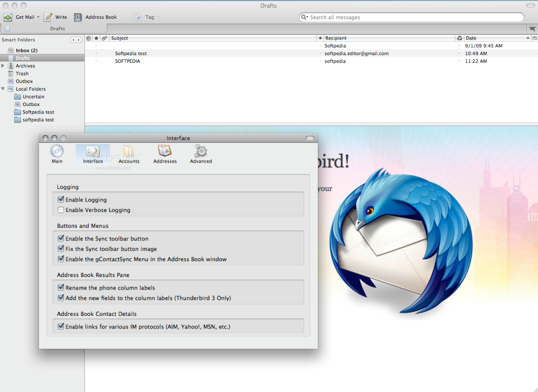The width and height of the screenshot is (538, 392).
Task: Click the Drafts window toolbar toggle pill
Action: 531,5
